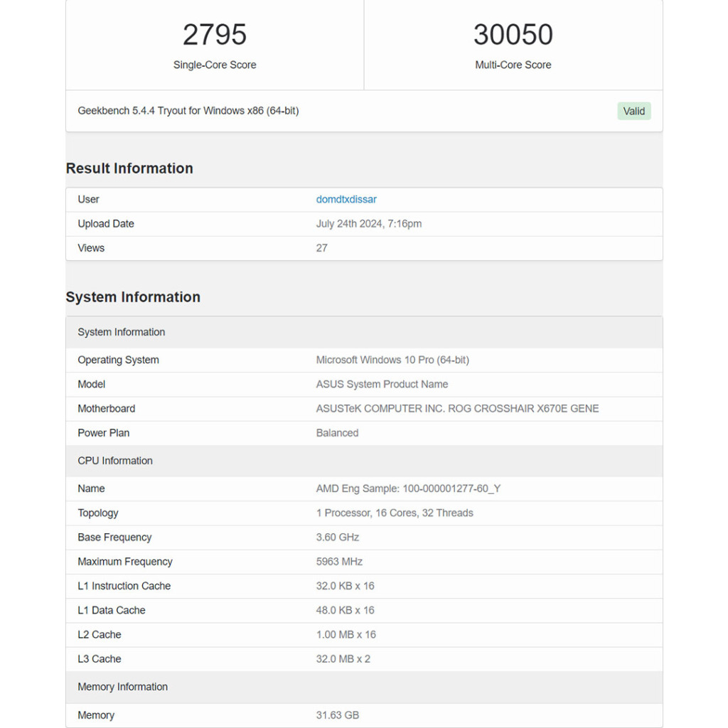Click the User row label
728x728 pixels.
tap(88, 199)
